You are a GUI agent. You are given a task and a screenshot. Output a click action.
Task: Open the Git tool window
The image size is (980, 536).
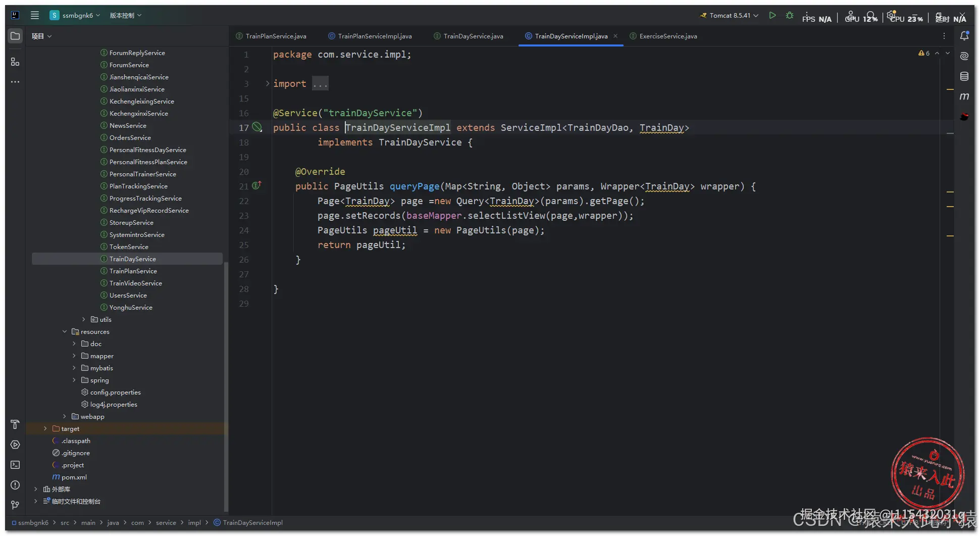15,505
